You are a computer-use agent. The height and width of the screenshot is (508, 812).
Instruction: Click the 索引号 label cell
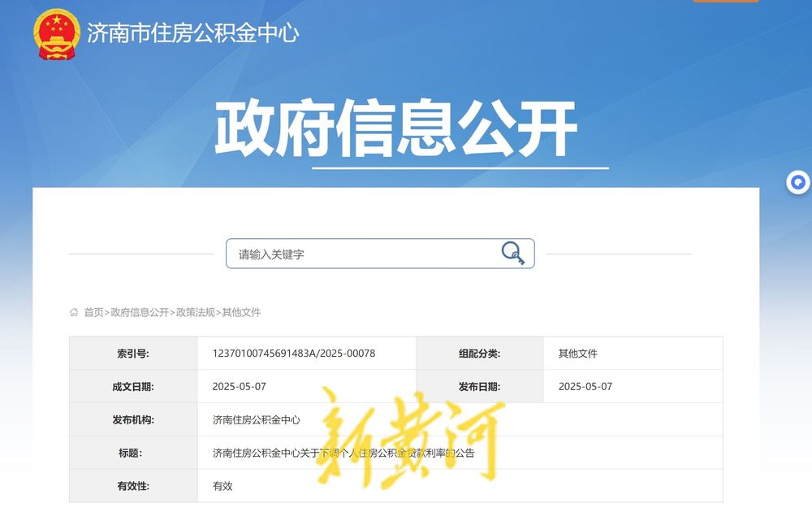coord(133,354)
